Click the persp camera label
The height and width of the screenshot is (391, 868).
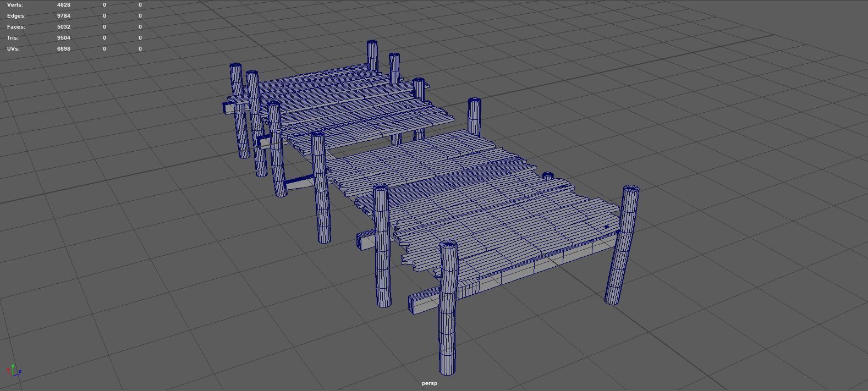pos(430,383)
